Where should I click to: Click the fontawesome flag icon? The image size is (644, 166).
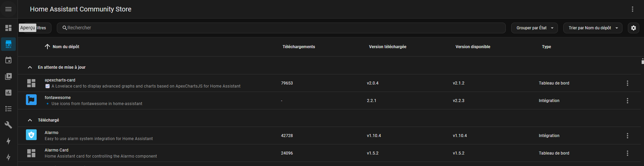(x=31, y=100)
